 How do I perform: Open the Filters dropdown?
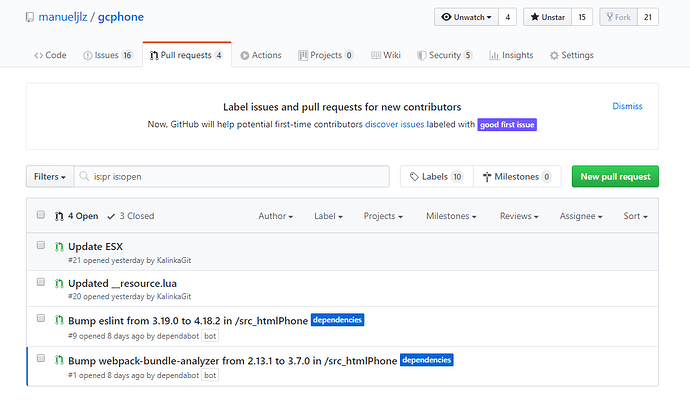[50, 176]
